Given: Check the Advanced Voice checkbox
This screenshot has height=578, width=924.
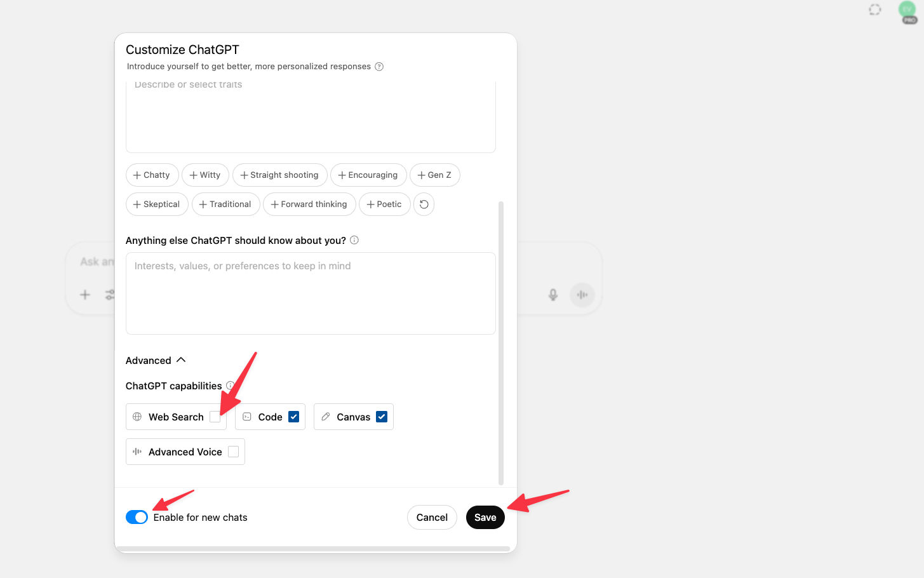Looking at the screenshot, I should tap(234, 452).
